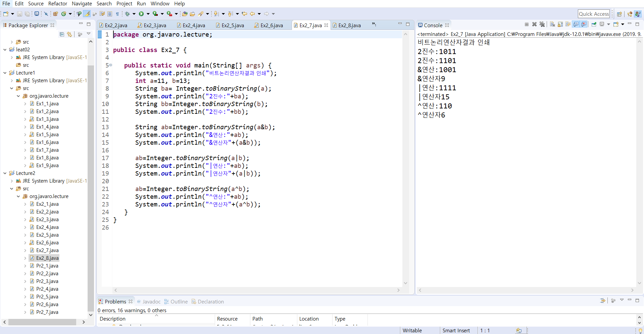Toggle Console Word Wrap
Image resolution: width=644 pixels, height=334 pixels.
pos(568,24)
